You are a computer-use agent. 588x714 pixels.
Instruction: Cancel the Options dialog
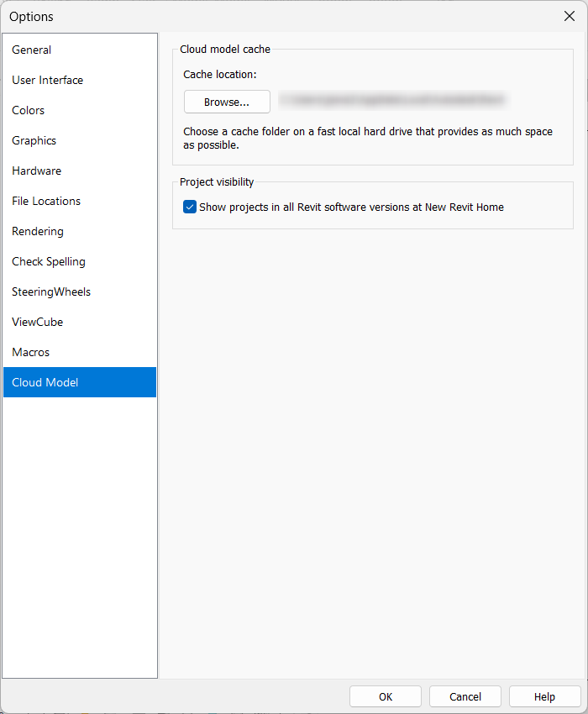pyautogui.click(x=465, y=696)
